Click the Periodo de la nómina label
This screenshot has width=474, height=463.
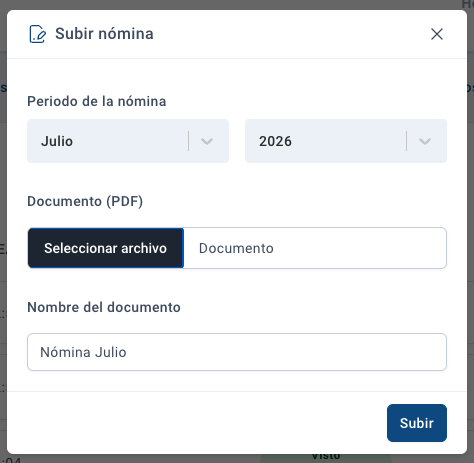97,101
